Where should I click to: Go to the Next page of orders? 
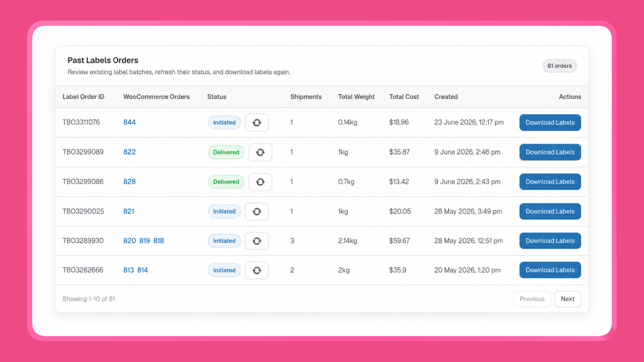(x=568, y=299)
